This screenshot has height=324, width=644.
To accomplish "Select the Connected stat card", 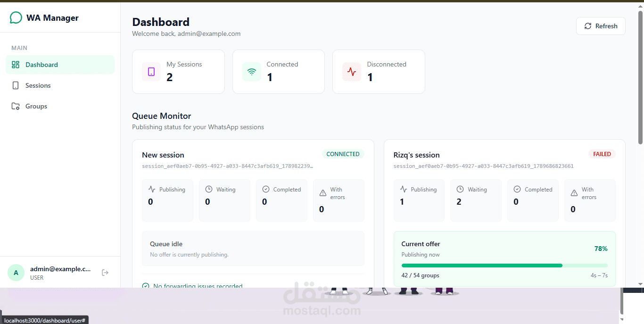I will coord(279,72).
